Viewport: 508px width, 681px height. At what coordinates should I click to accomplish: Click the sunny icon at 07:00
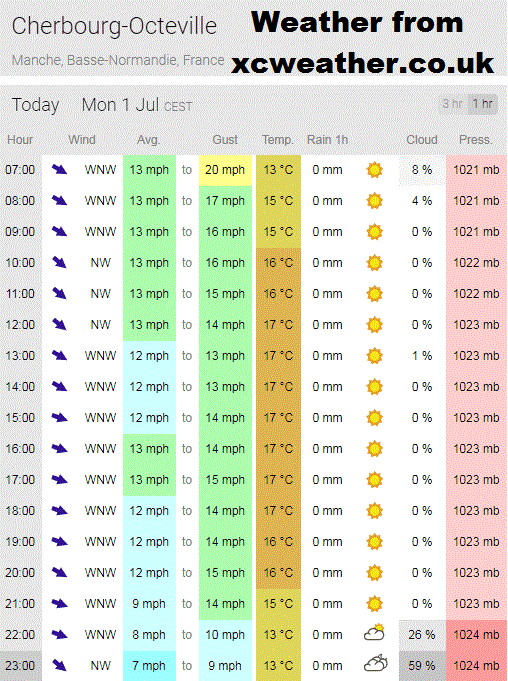(x=374, y=170)
